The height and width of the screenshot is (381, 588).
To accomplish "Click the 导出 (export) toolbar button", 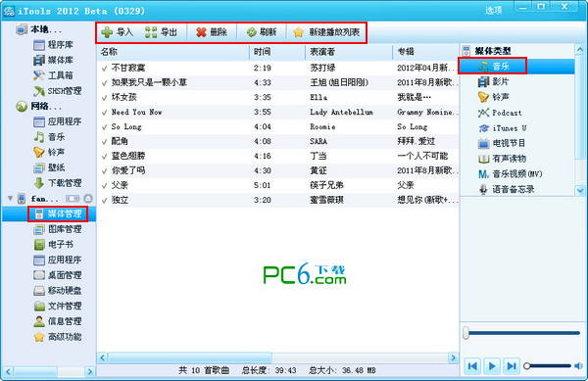I will (161, 32).
